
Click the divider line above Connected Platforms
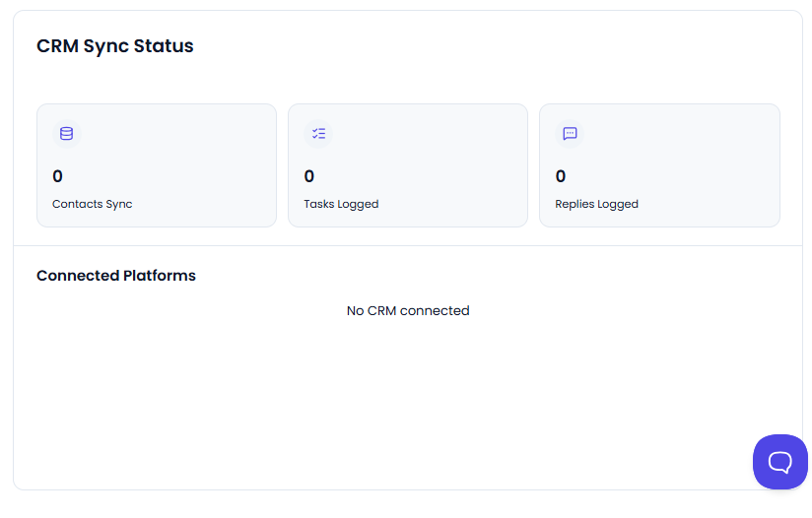pyautogui.click(x=408, y=245)
